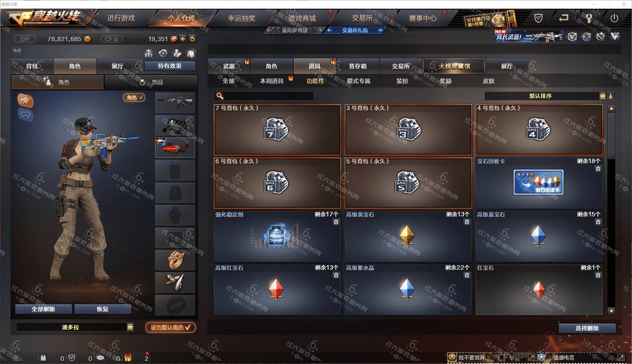Add CF points with the plus icon

click(x=183, y=39)
